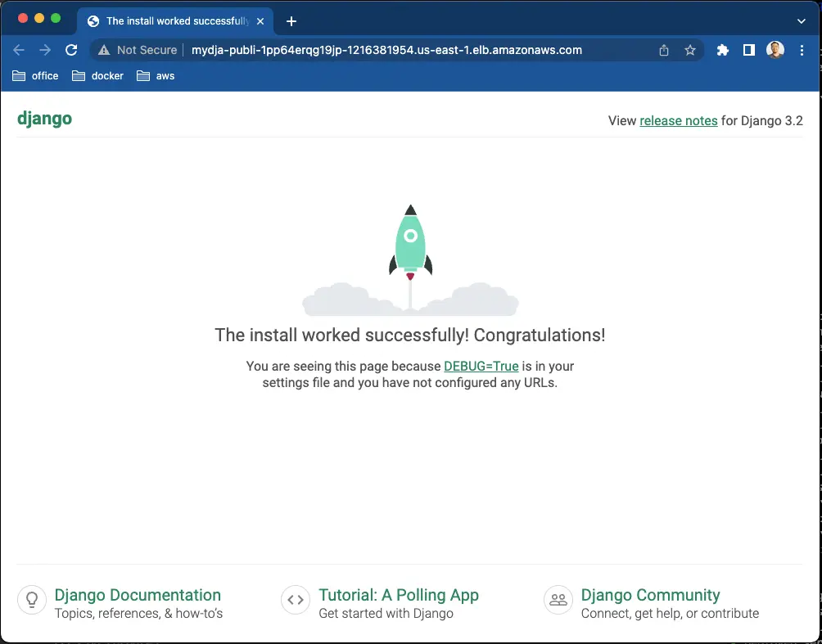Go back to previous page

tap(19, 50)
